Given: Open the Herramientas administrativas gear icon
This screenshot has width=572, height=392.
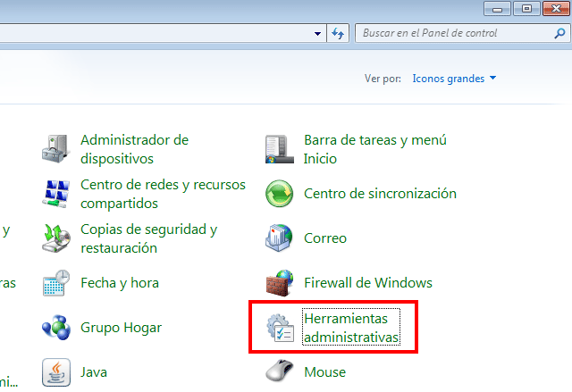Looking at the screenshot, I should (280, 328).
